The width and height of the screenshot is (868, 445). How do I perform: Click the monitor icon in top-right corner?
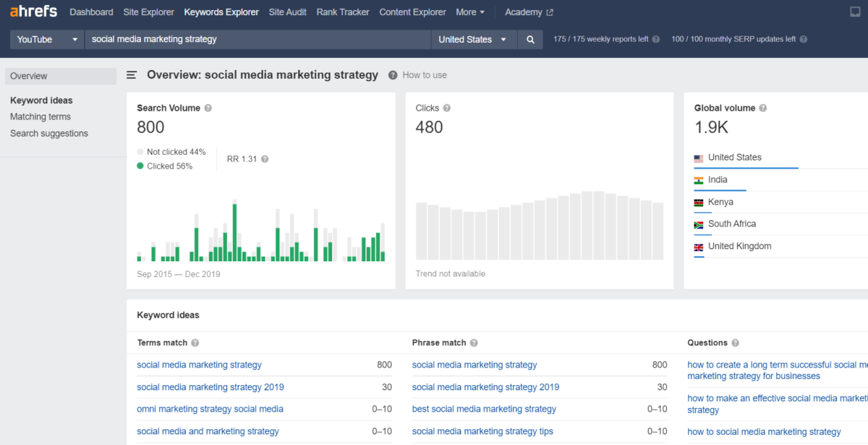tap(854, 12)
